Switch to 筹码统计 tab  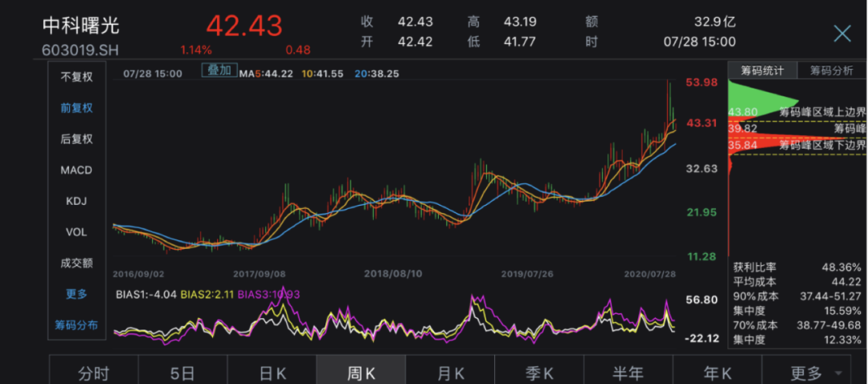point(762,71)
